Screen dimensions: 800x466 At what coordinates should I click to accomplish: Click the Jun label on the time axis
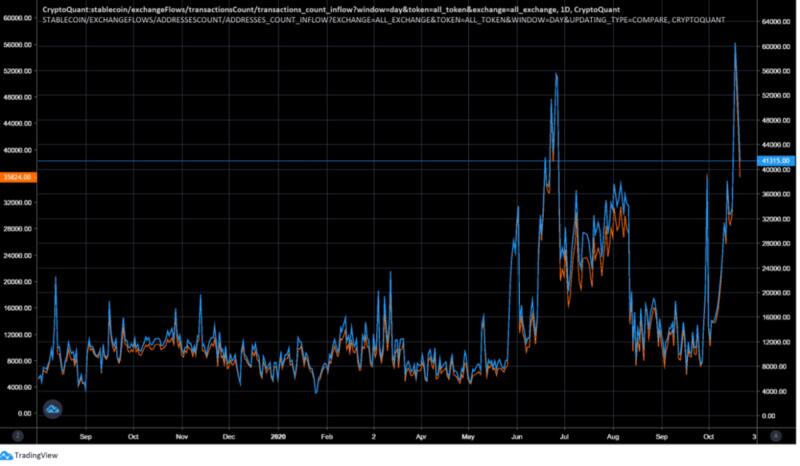(517, 437)
